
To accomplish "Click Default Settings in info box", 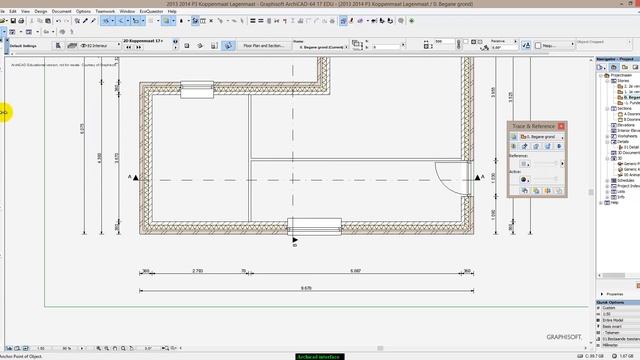I will click(x=23, y=46).
